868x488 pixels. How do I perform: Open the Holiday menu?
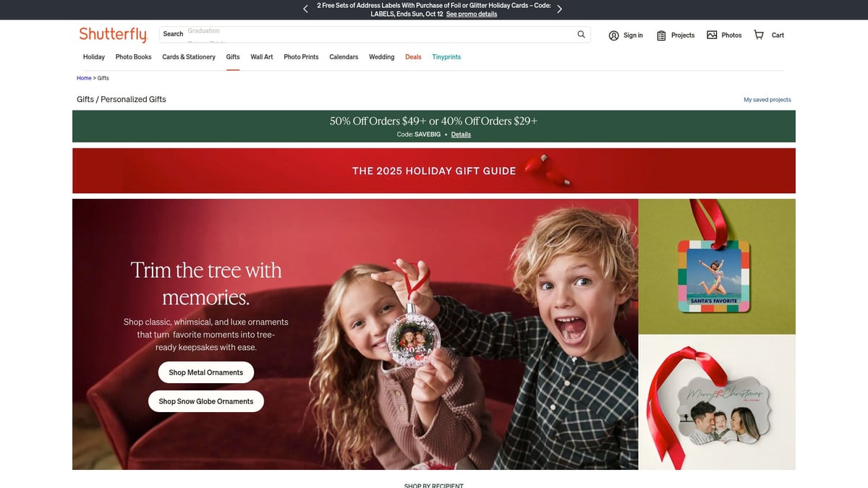pos(94,57)
